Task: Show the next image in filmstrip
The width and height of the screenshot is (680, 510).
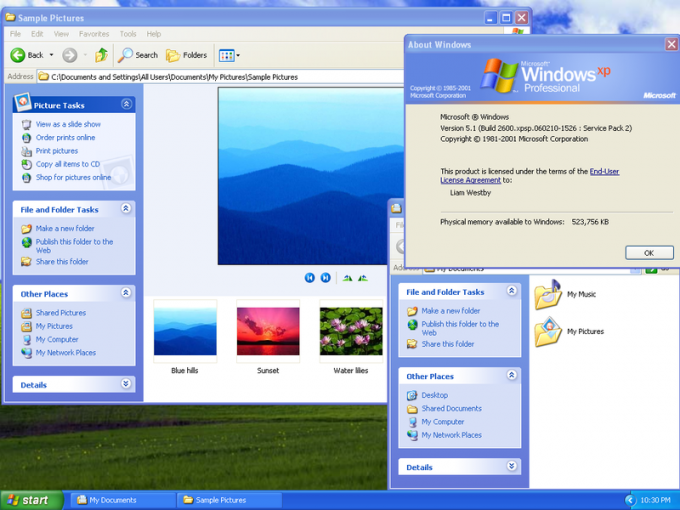Action: point(325,278)
